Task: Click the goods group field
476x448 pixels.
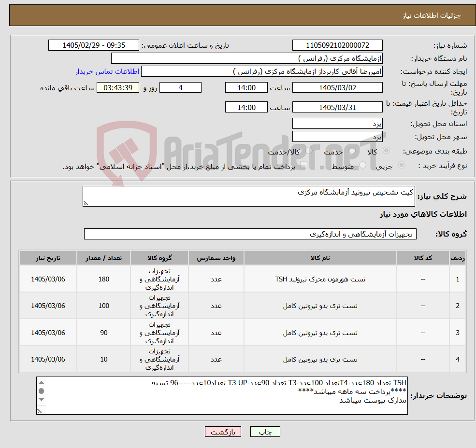Action: [250, 234]
